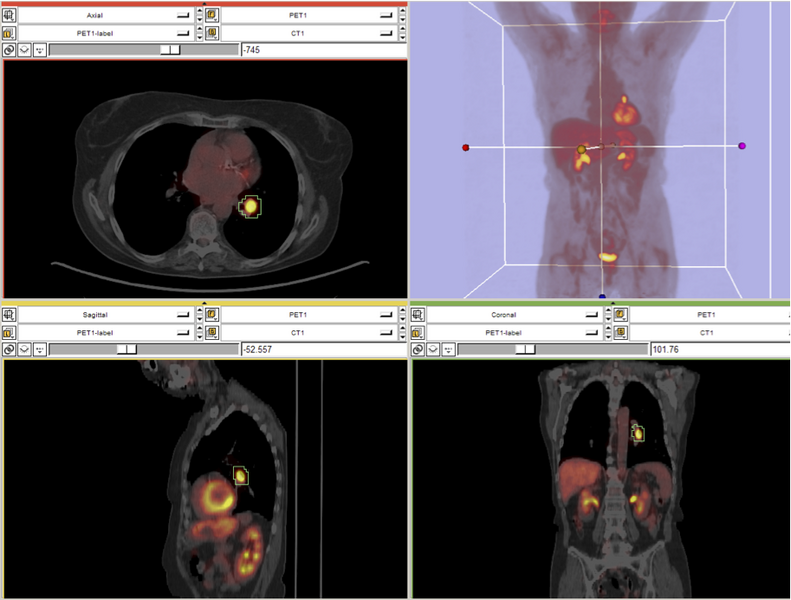Open the Sagittal orientation dropdown
The height and width of the screenshot is (600, 791).
[106, 315]
